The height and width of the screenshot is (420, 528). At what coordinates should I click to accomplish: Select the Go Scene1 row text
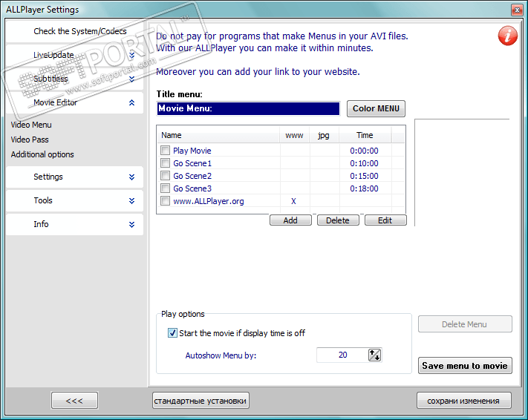[192, 163]
